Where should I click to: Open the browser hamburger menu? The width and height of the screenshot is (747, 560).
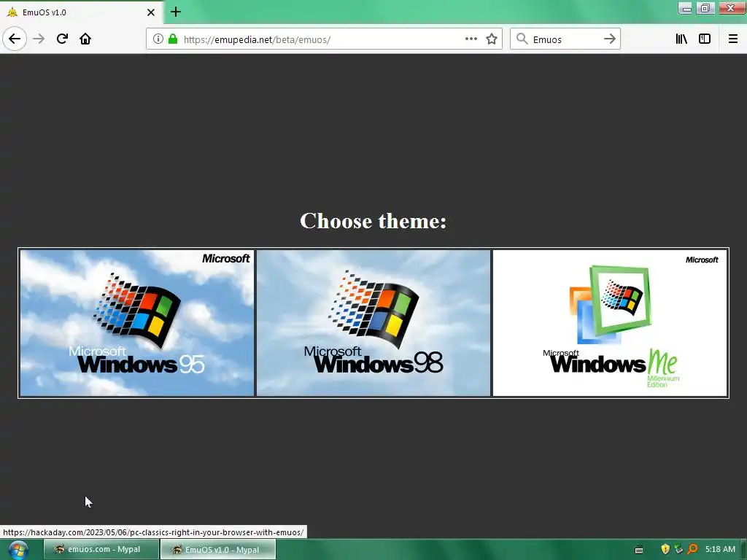[x=733, y=39]
